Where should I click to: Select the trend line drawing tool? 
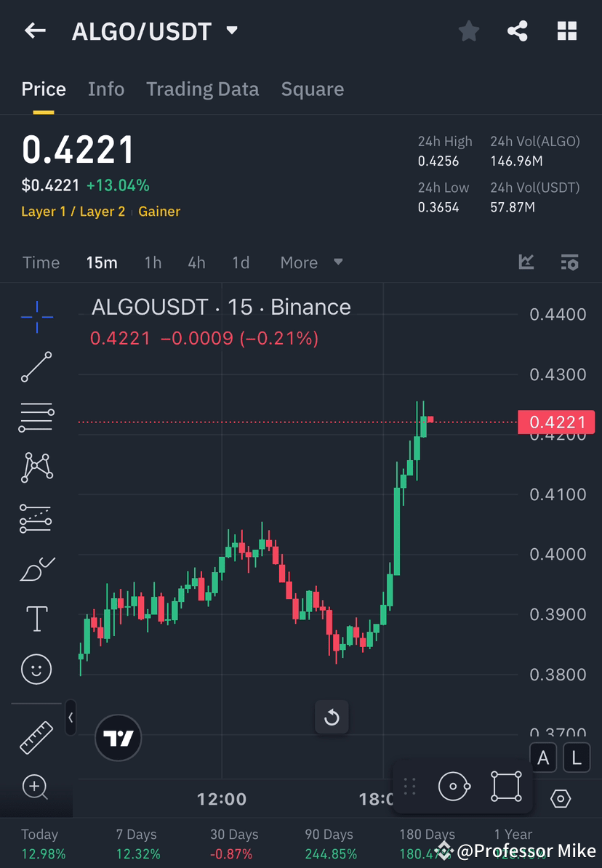36,367
